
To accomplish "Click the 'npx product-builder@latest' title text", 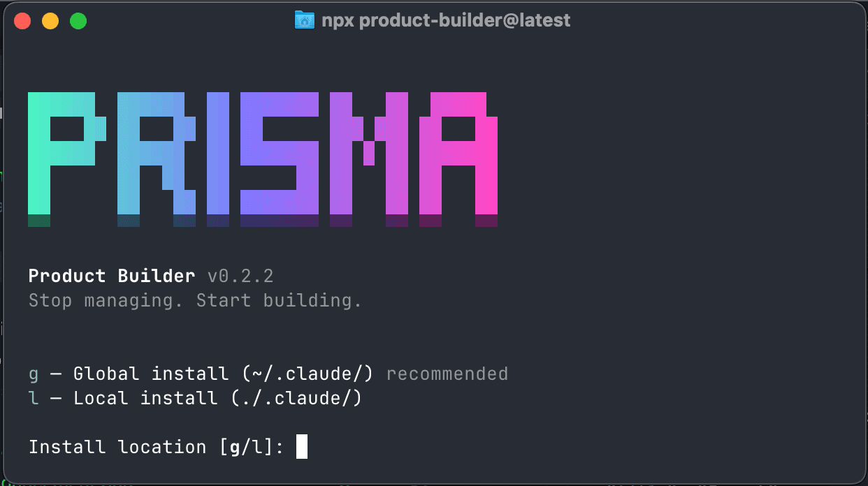I will 447,20.
